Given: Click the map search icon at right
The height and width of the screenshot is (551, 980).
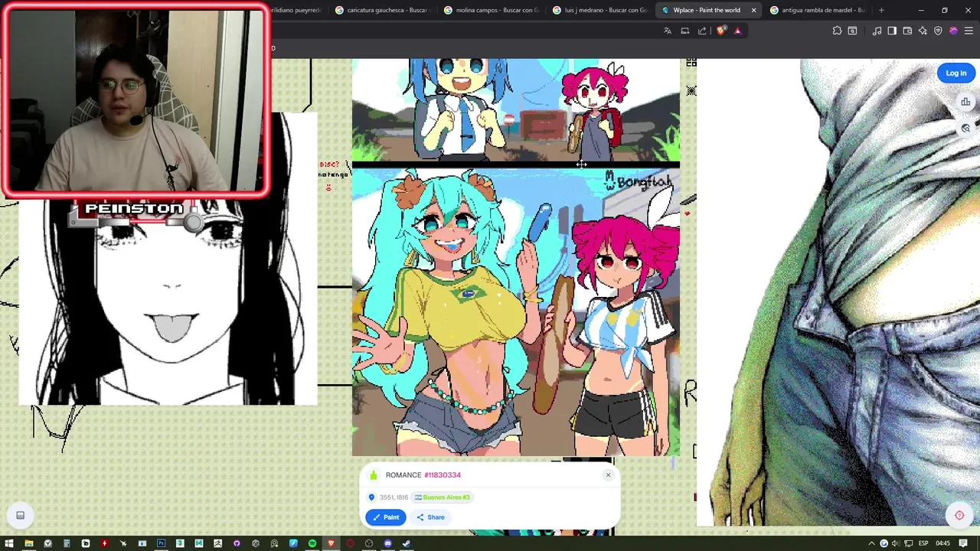Looking at the screenshot, I should [x=965, y=129].
